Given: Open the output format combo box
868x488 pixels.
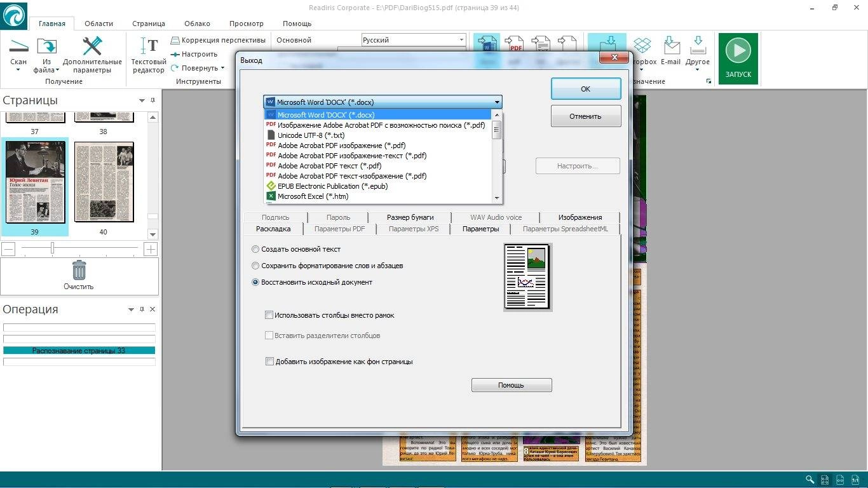Looking at the screenshot, I should pyautogui.click(x=383, y=102).
